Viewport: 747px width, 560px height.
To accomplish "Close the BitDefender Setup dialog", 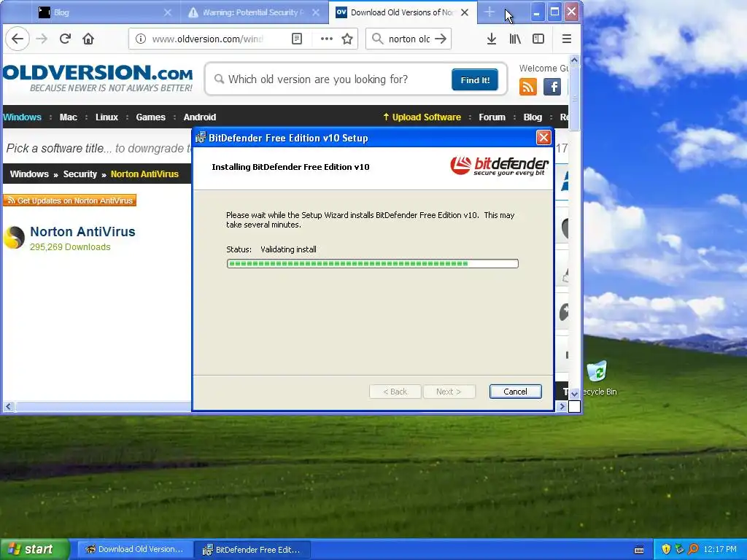I will pyautogui.click(x=543, y=138).
